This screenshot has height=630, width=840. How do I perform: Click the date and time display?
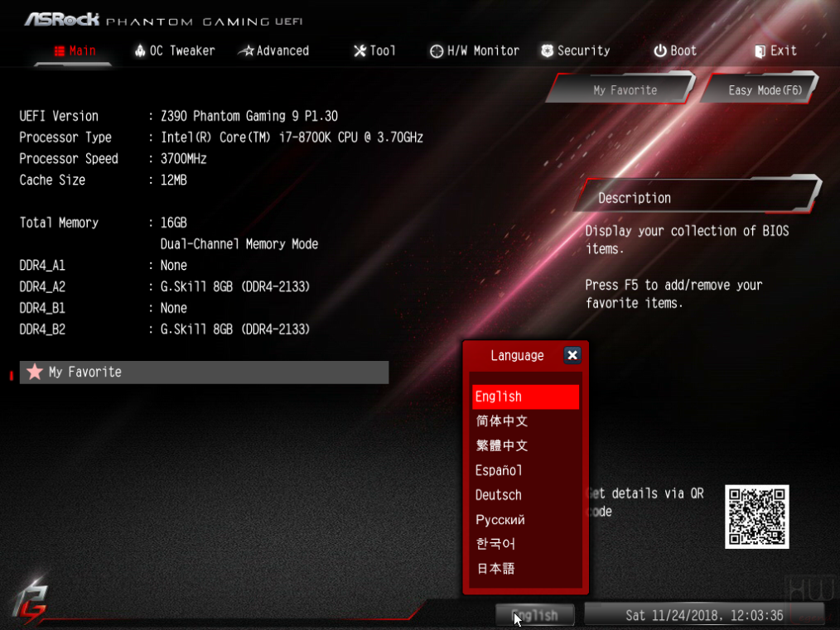(704, 615)
